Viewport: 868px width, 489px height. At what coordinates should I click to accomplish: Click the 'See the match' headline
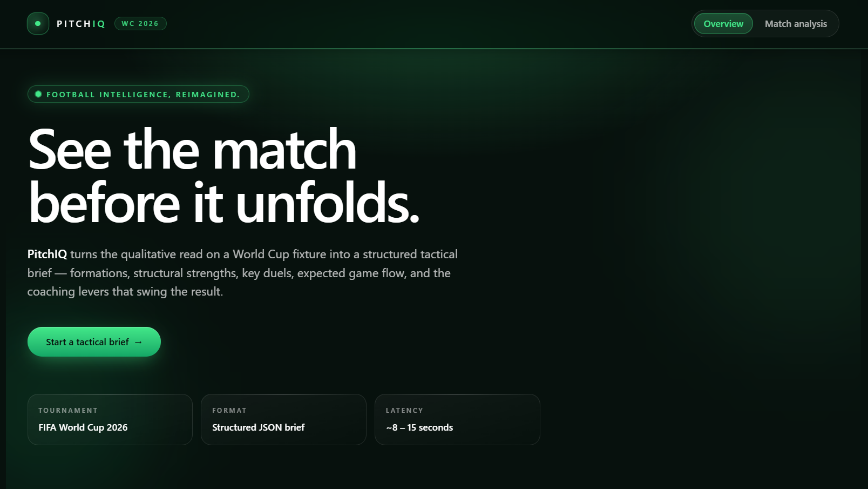[x=192, y=150]
